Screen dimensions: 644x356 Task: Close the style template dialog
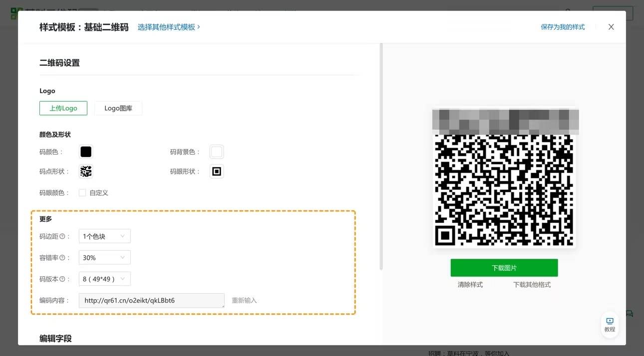[x=611, y=27]
